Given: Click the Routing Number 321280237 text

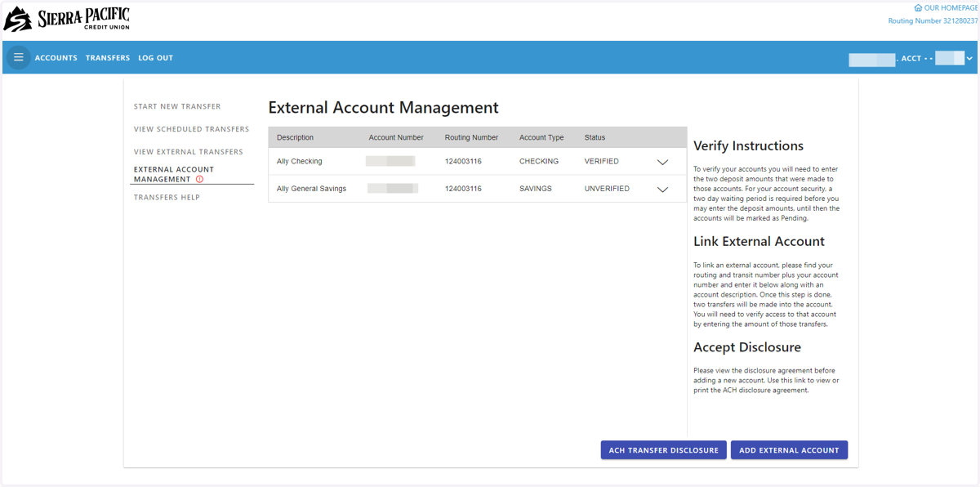Looking at the screenshot, I should 933,21.
